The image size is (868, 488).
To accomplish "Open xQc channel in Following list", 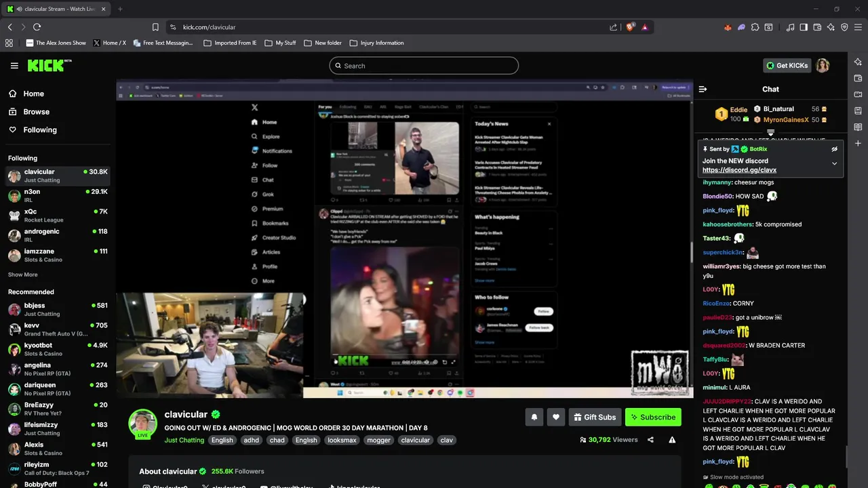I will pyautogui.click(x=57, y=216).
